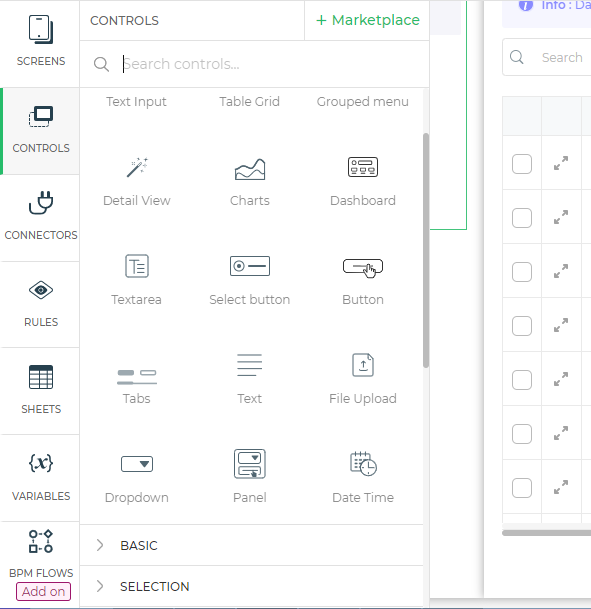Open the Rules section
Viewport: 591px width, 609px height.
41,305
